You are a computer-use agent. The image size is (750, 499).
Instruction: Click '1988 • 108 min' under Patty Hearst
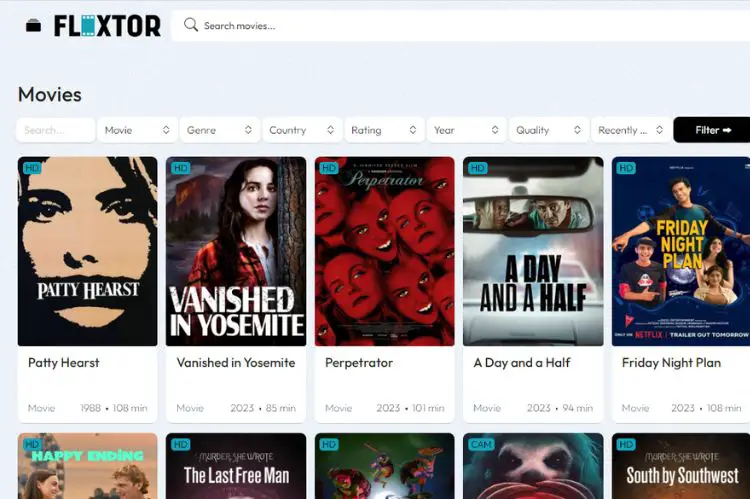(x=114, y=408)
